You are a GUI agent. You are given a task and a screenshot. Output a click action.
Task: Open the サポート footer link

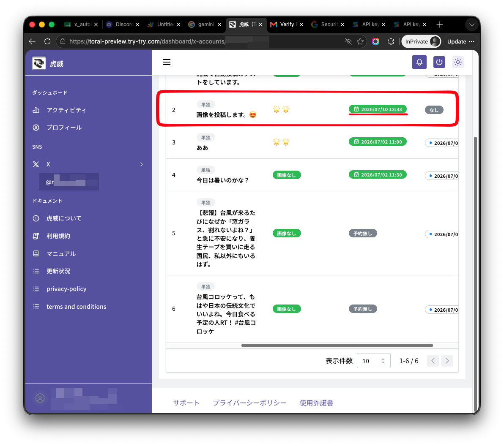point(186,402)
